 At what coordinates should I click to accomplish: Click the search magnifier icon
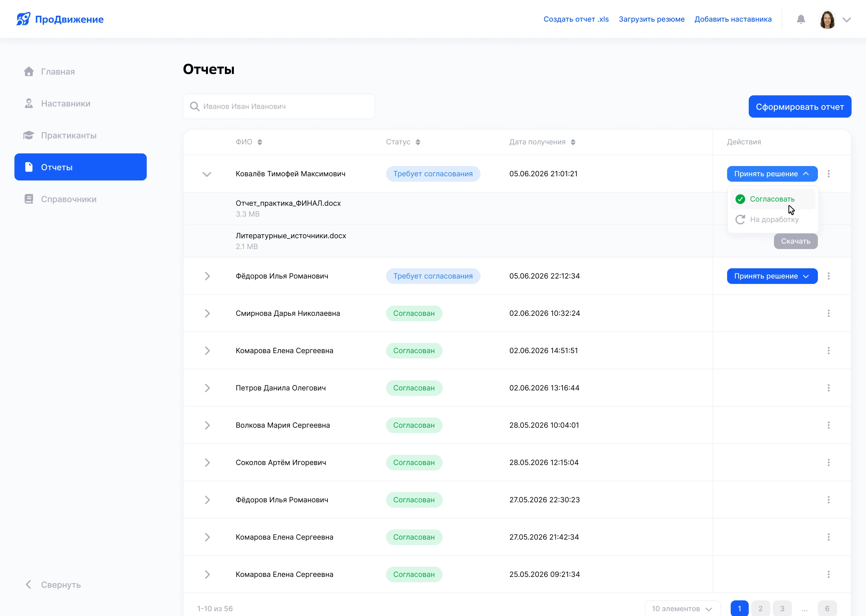tap(195, 106)
